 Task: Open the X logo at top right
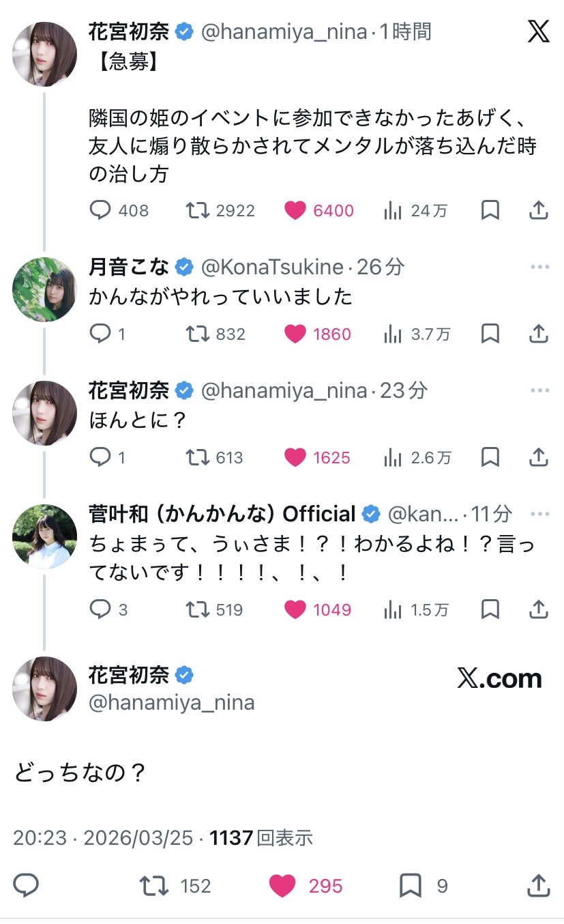point(538,31)
